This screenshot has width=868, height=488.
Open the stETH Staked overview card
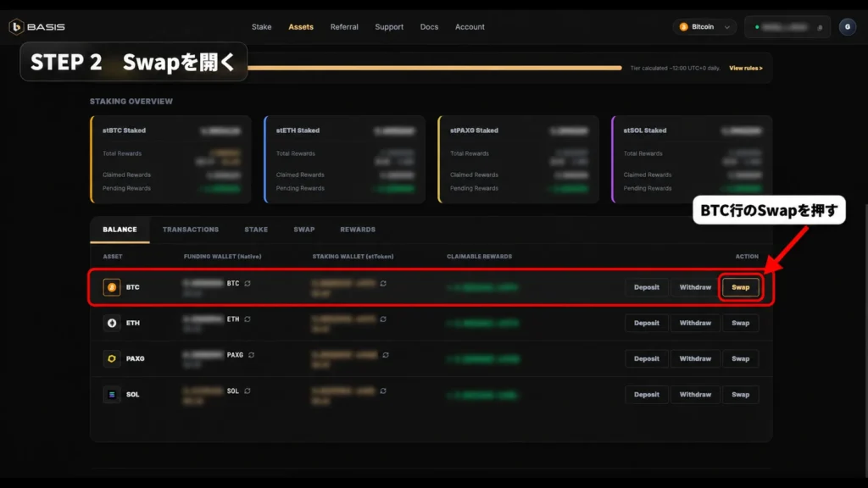[x=344, y=159]
